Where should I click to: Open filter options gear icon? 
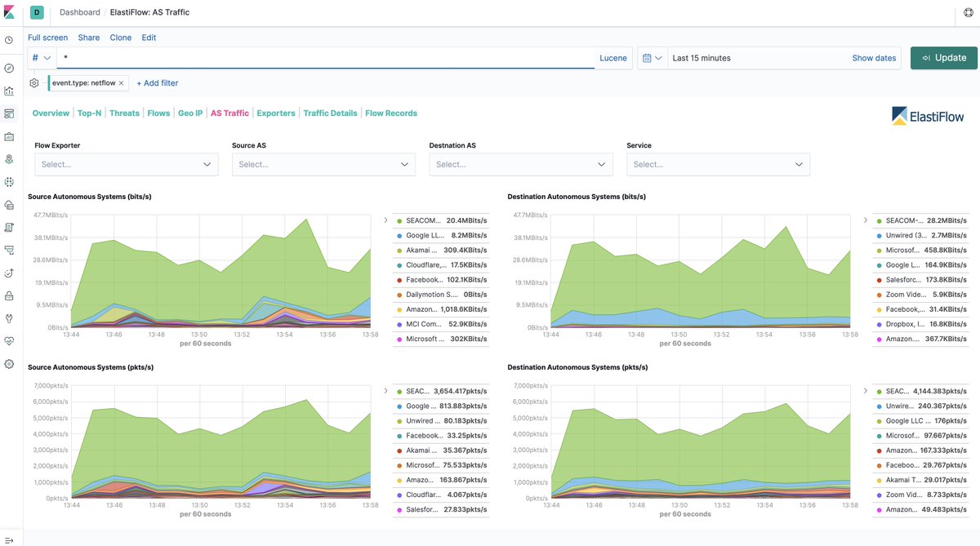click(34, 82)
